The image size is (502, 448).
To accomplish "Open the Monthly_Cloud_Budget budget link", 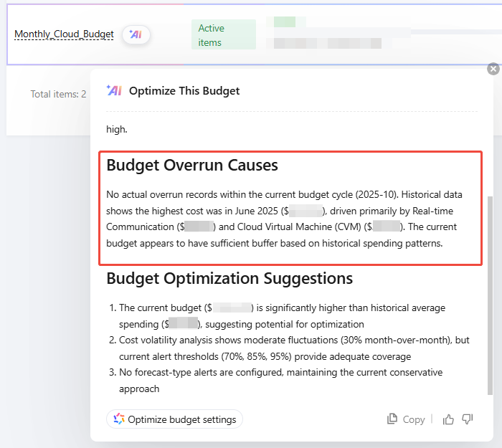I will pyautogui.click(x=64, y=34).
